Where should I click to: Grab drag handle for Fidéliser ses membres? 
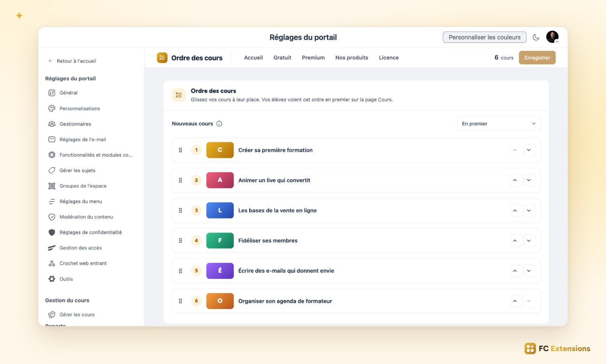click(x=180, y=241)
